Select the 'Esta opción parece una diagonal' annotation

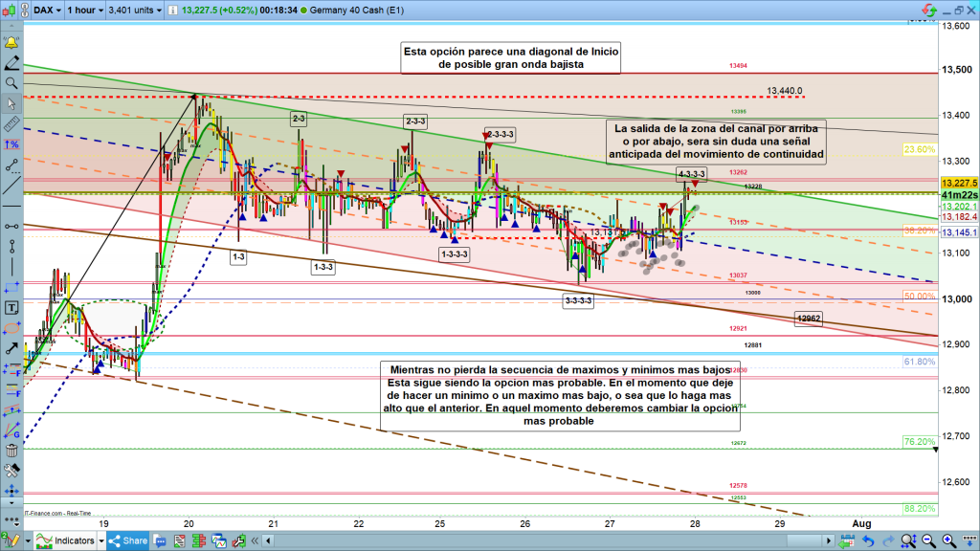(x=510, y=58)
